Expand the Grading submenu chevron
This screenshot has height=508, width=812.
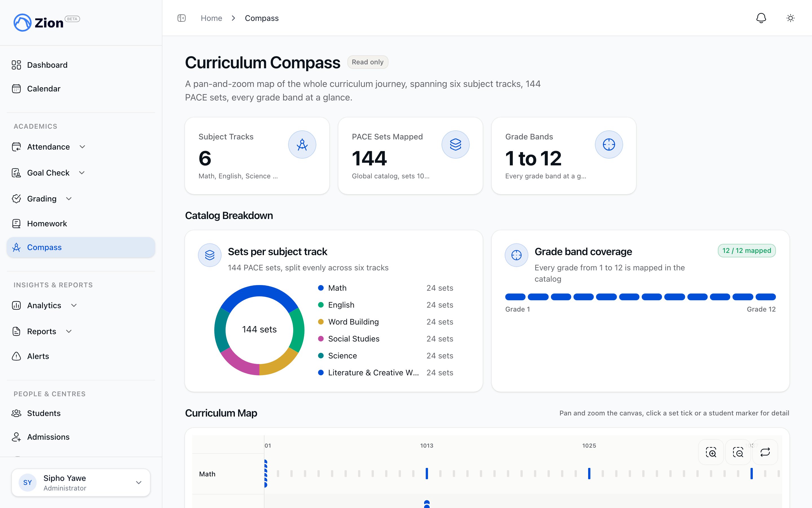pyautogui.click(x=69, y=199)
